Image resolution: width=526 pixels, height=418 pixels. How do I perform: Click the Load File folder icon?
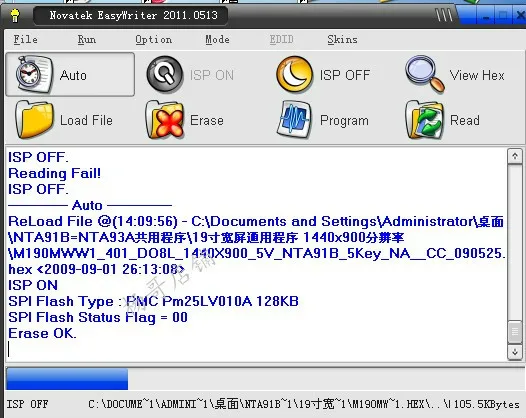point(34,120)
